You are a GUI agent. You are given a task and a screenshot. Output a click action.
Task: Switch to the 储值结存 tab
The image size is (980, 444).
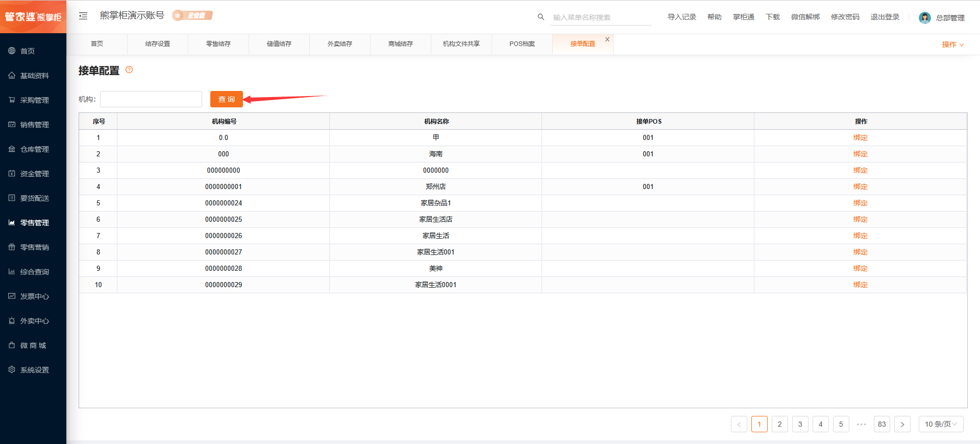(279, 44)
